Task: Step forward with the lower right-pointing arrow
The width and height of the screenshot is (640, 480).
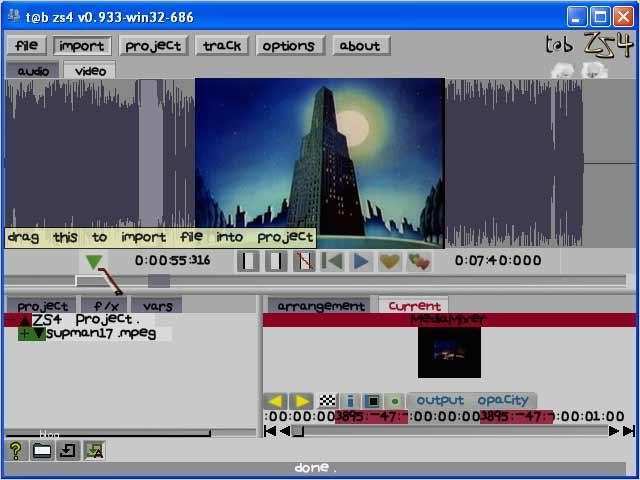Action: tap(613, 431)
